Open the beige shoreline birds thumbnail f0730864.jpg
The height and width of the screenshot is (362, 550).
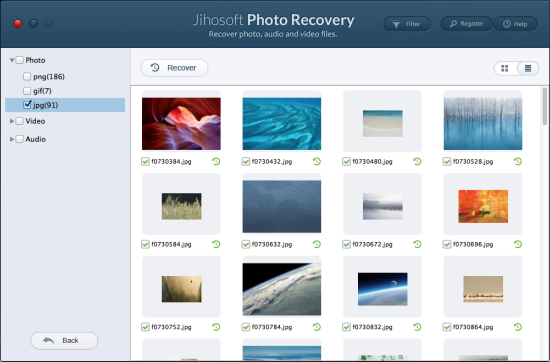[x=483, y=289]
